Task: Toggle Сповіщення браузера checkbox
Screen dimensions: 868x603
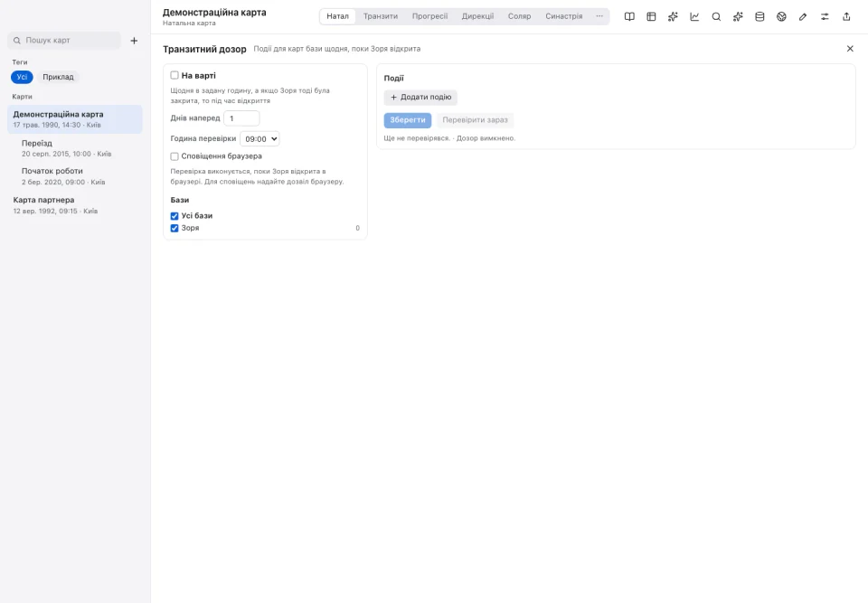Action: coord(175,156)
